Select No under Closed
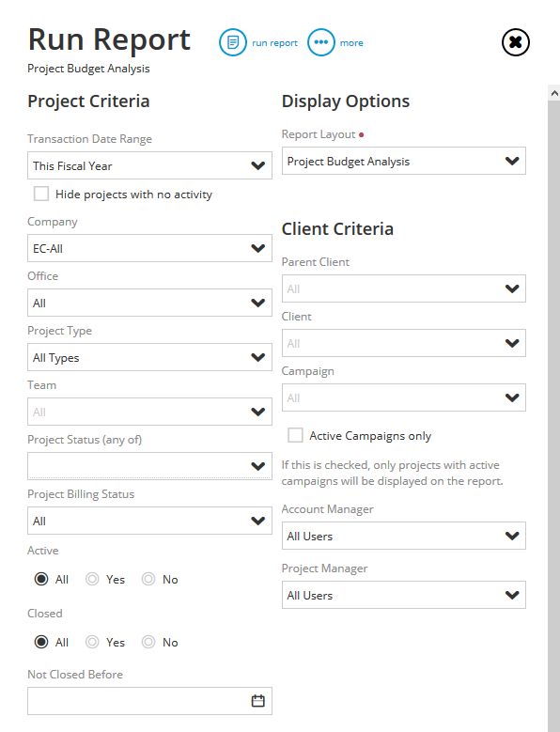Viewport: 560px width, 732px height. point(148,643)
